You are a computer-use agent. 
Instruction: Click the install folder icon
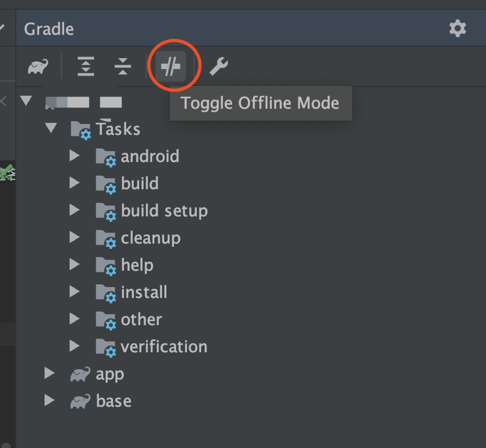point(105,294)
